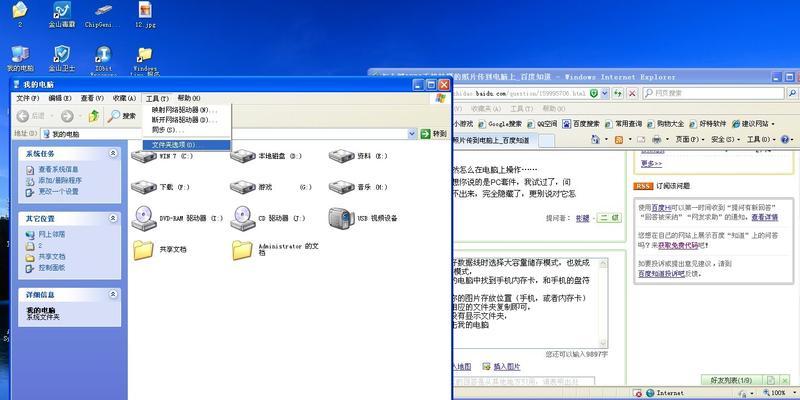The width and height of the screenshot is (800, 400).
Task: Select the CD 驱动器 (J:)
Action: pos(268,218)
